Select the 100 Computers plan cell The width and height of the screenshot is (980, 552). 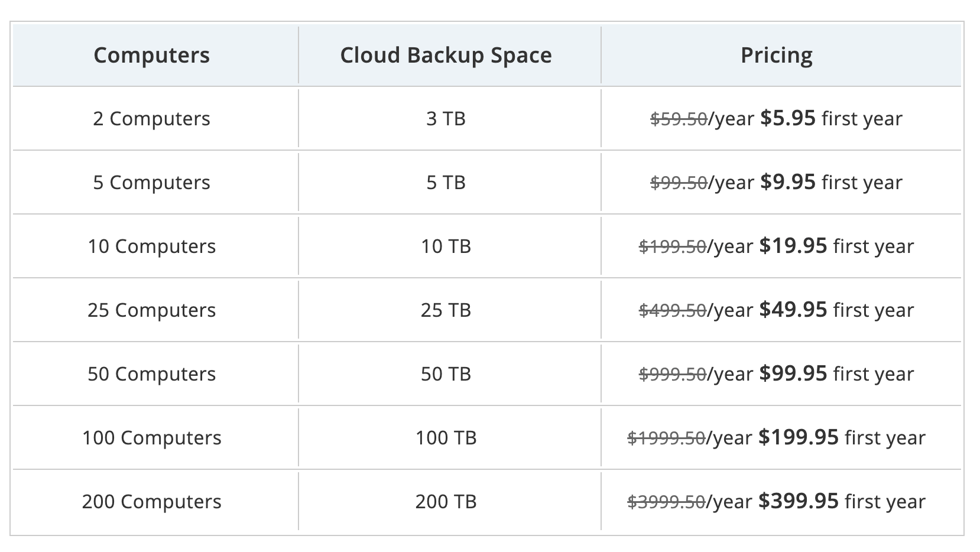(152, 438)
